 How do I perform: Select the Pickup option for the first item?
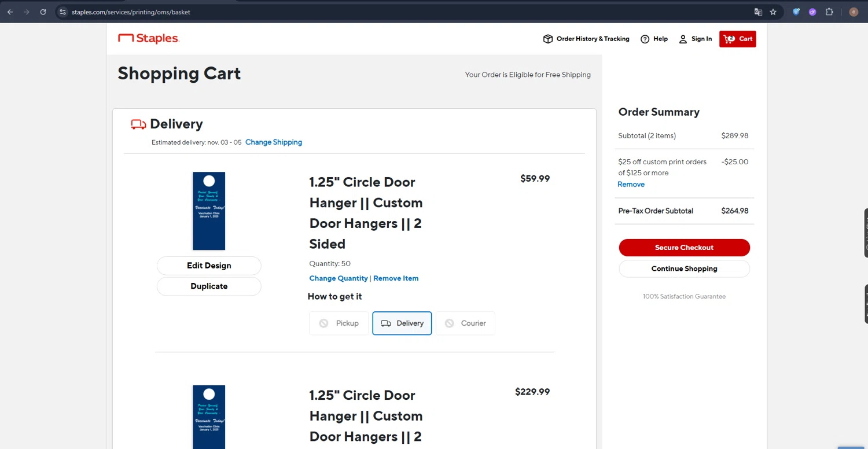pyautogui.click(x=339, y=323)
